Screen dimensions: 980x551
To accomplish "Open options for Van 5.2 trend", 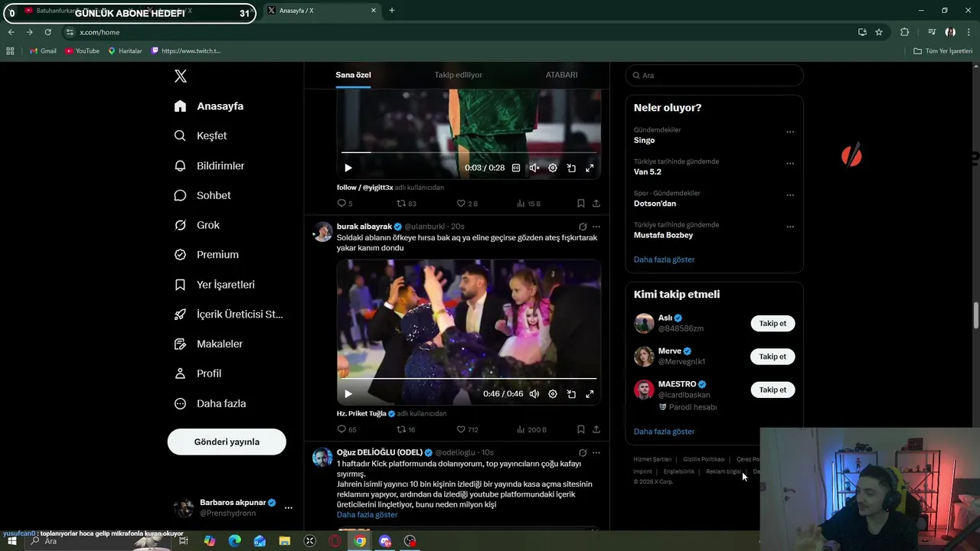I will (790, 163).
